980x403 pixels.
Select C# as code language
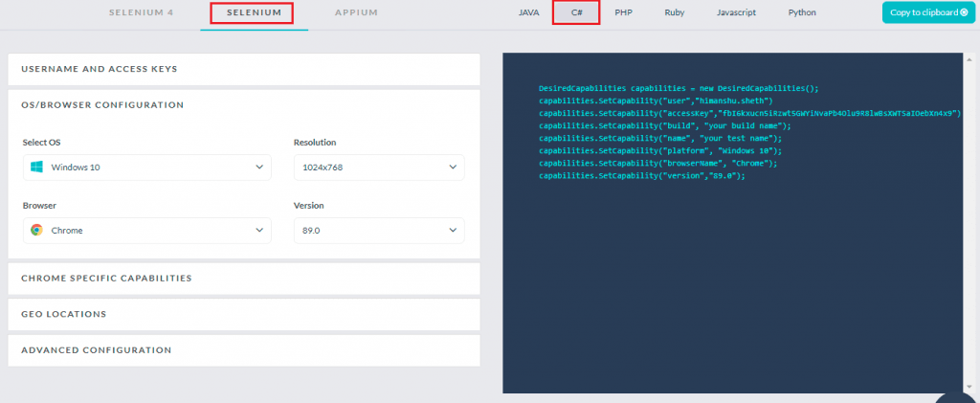coord(576,13)
